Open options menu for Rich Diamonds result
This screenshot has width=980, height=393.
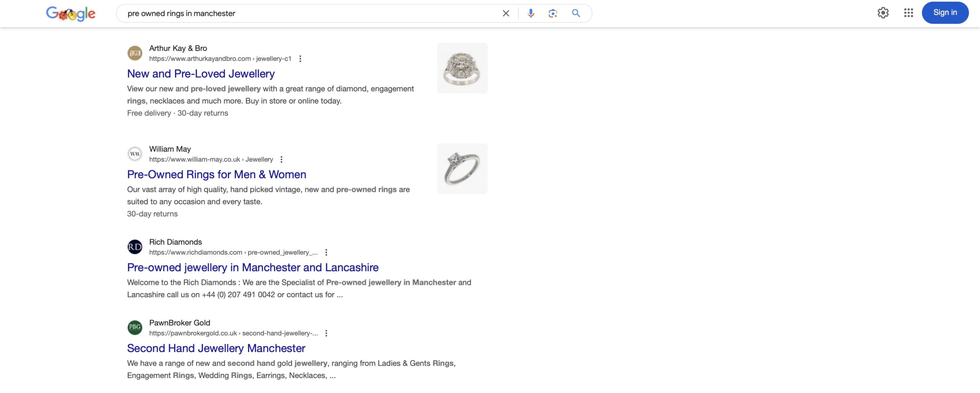327,252
